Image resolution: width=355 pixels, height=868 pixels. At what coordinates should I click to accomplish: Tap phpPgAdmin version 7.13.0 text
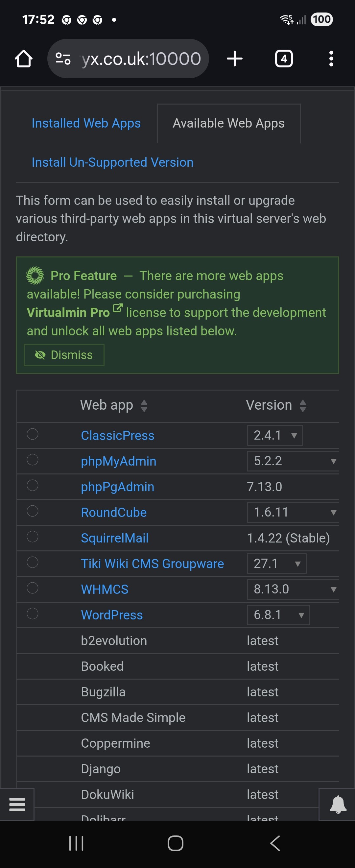[264, 487]
